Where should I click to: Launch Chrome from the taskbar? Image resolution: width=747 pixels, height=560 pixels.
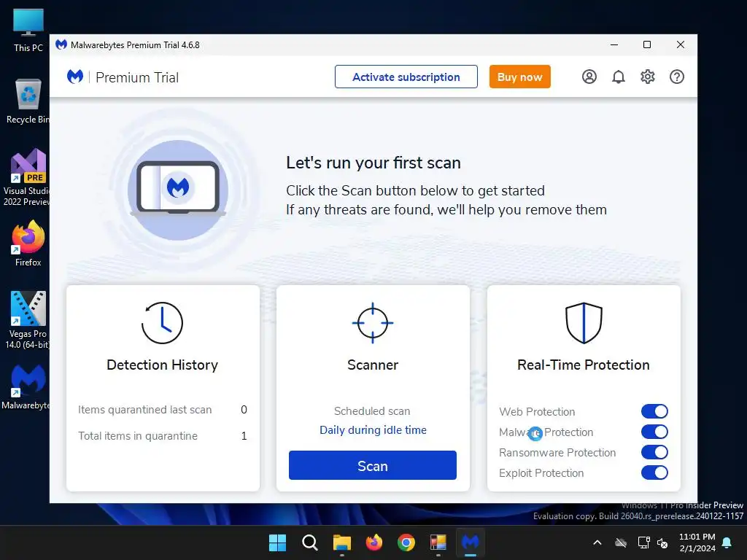point(406,542)
